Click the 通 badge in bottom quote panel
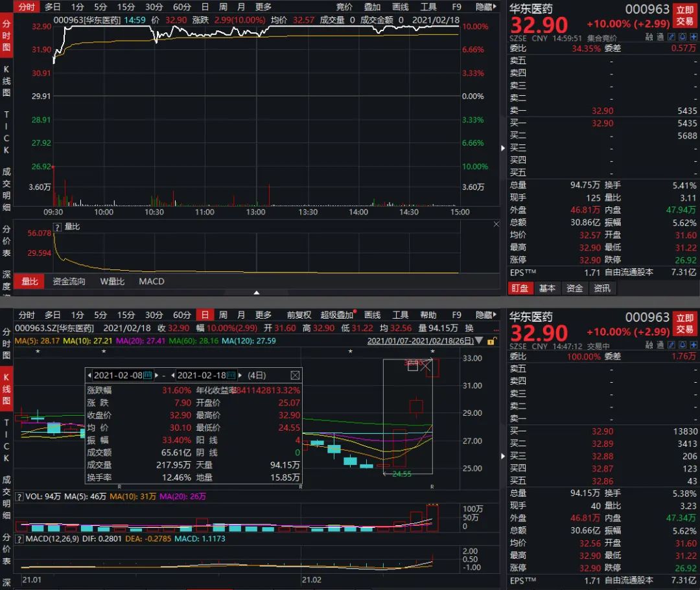The image size is (700, 590). pos(660,345)
